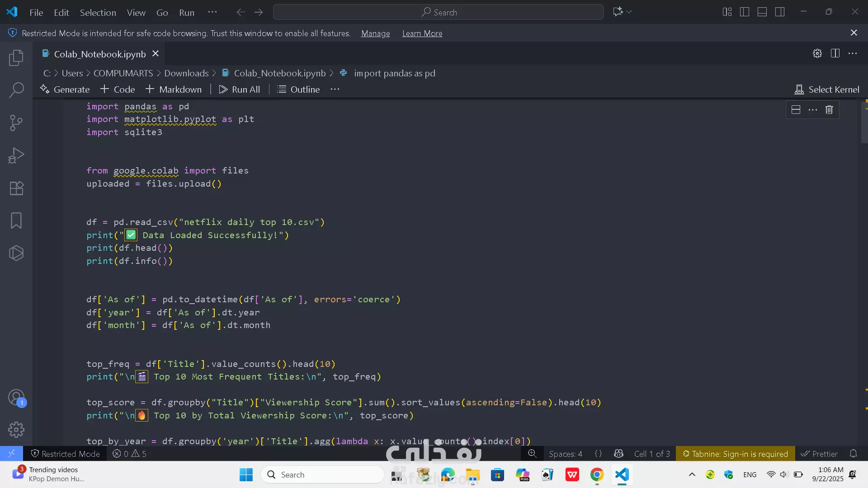Viewport: 868px width, 488px height.
Task: Delete the current notebook cell
Action: pyautogui.click(x=829, y=110)
